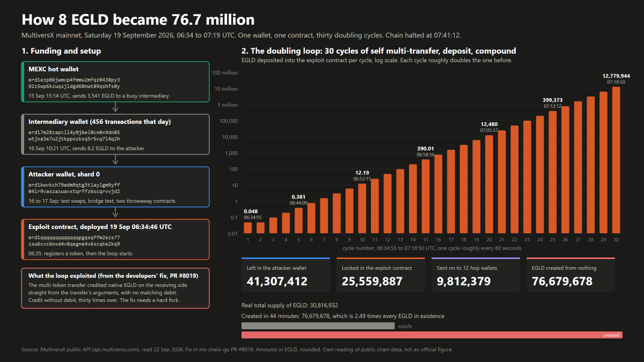
Task: Click the cycle 30 bar in the chart
Action: 616,160
